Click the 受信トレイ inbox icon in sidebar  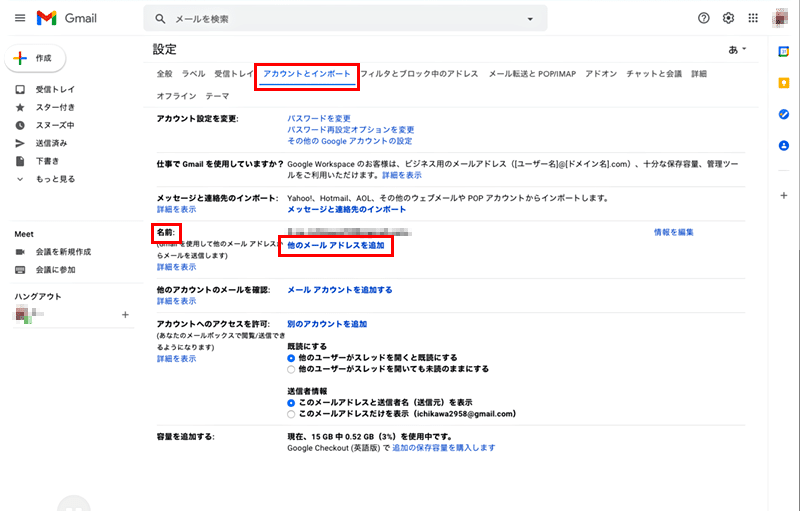coord(20,90)
